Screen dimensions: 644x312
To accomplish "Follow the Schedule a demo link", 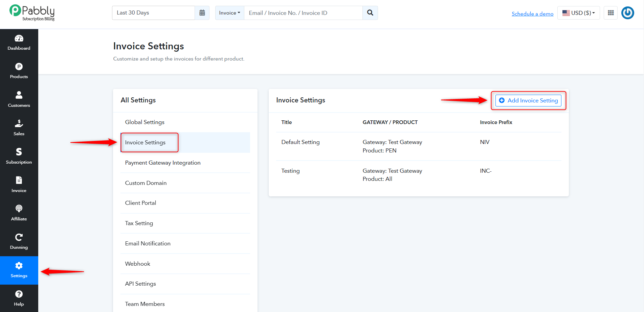I will click(x=532, y=14).
